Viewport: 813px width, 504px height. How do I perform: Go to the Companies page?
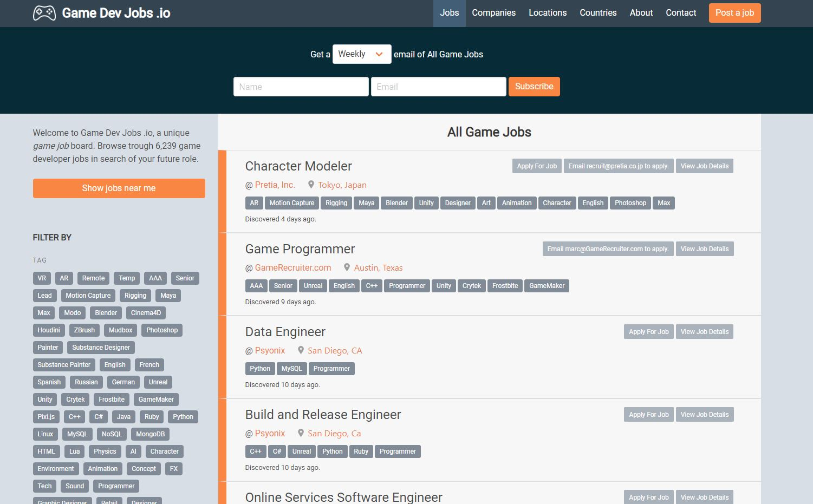(x=493, y=13)
